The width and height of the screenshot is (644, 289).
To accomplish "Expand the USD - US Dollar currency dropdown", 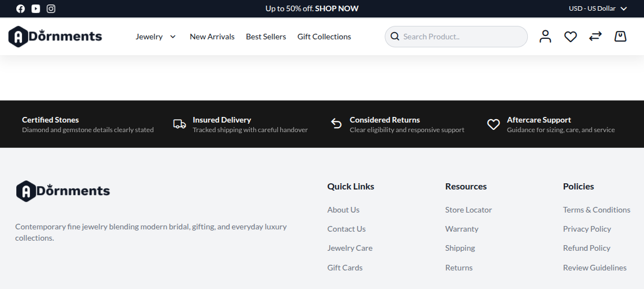I will (x=597, y=8).
